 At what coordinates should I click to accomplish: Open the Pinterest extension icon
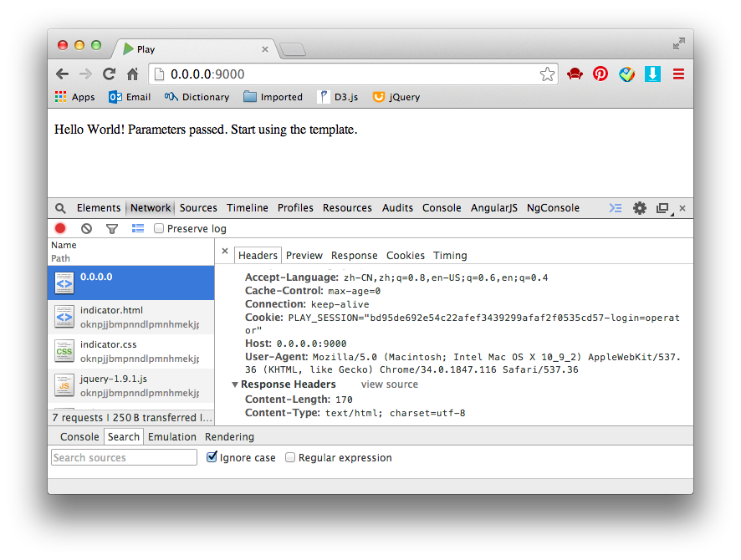600,74
